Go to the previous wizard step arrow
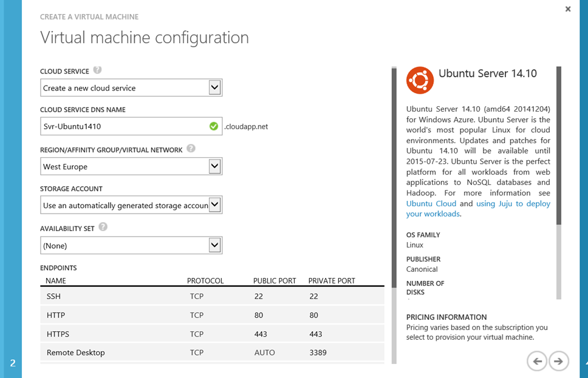 (537, 361)
